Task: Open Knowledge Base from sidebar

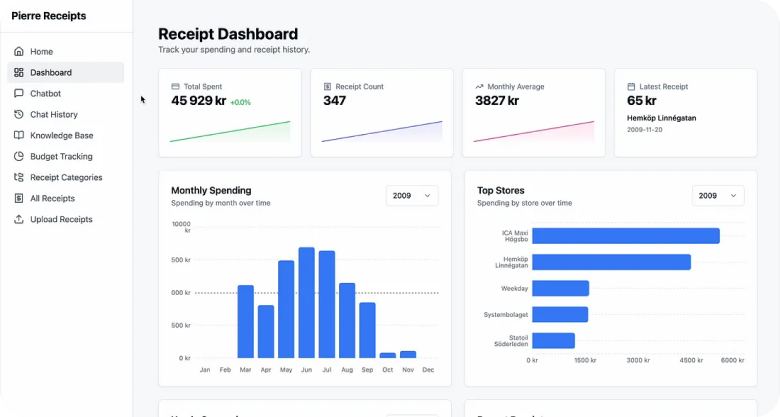Action: (66, 135)
